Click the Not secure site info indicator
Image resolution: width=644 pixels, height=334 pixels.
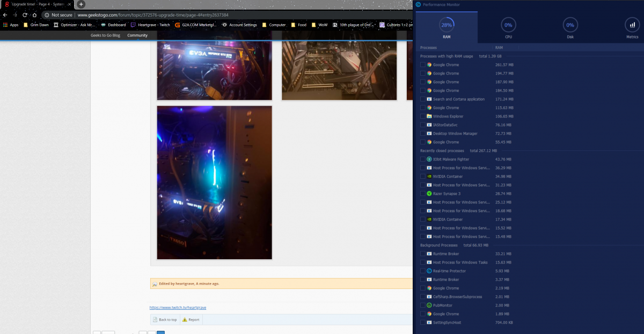(x=58, y=15)
